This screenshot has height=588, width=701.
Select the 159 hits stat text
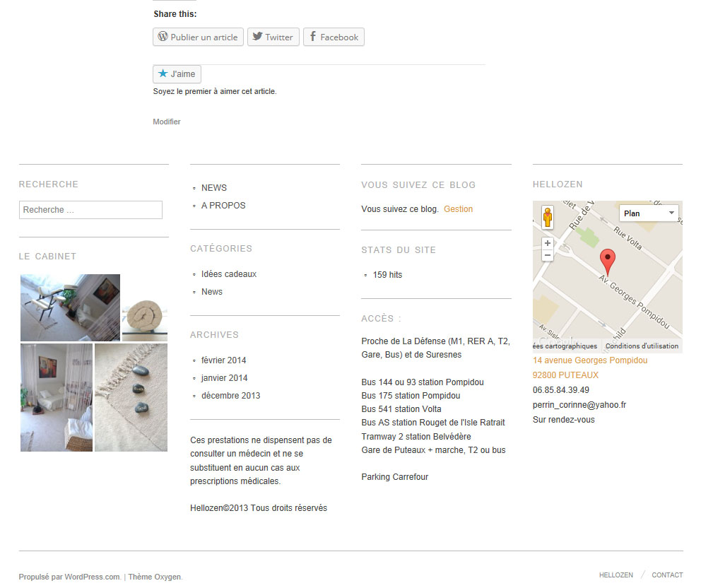pos(388,275)
